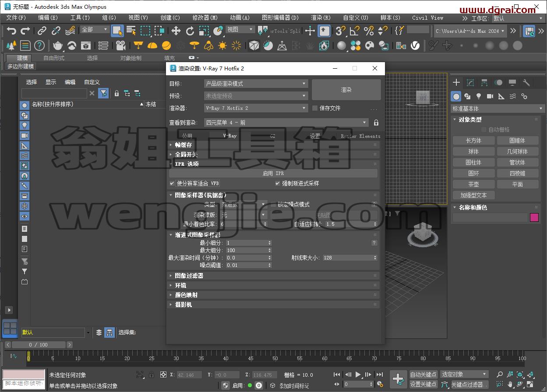Open the 文件(F) menu
547x392 pixels.
point(16,18)
